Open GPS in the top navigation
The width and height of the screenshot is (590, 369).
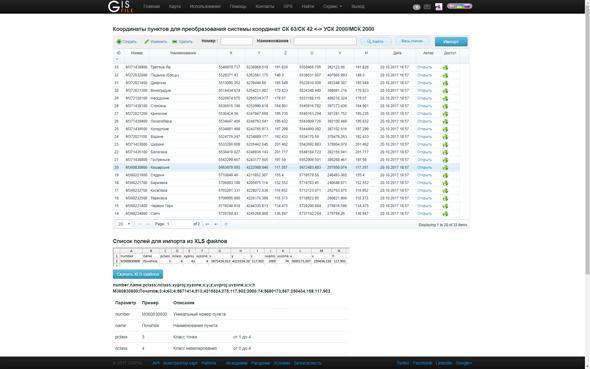[x=288, y=6]
